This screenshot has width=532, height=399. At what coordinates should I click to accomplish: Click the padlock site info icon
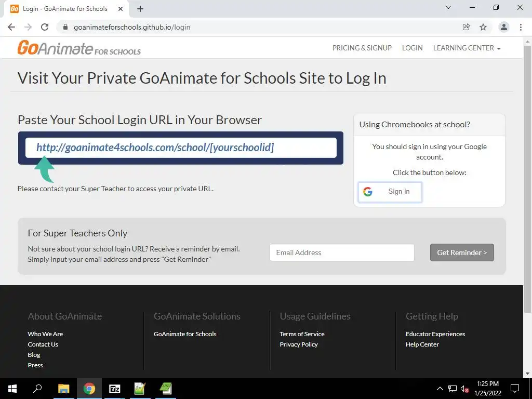click(x=66, y=27)
